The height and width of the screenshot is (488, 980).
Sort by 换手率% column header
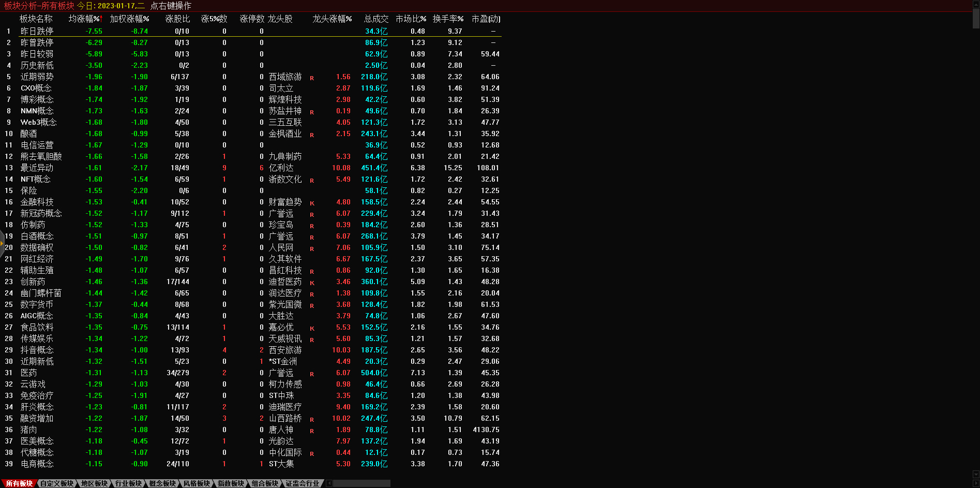tap(448, 19)
